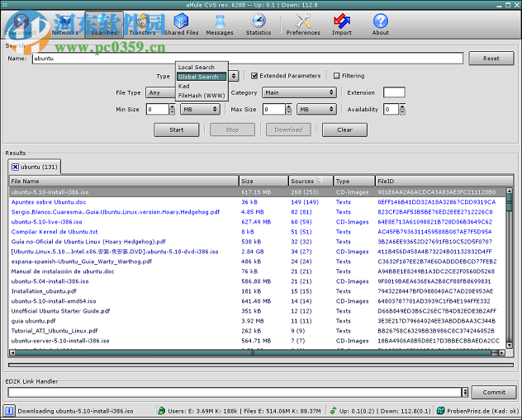Viewport: 522px width, 420px height.
Task: Select FileHash (WWW) in the Type list
Action: click(x=202, y=96)
